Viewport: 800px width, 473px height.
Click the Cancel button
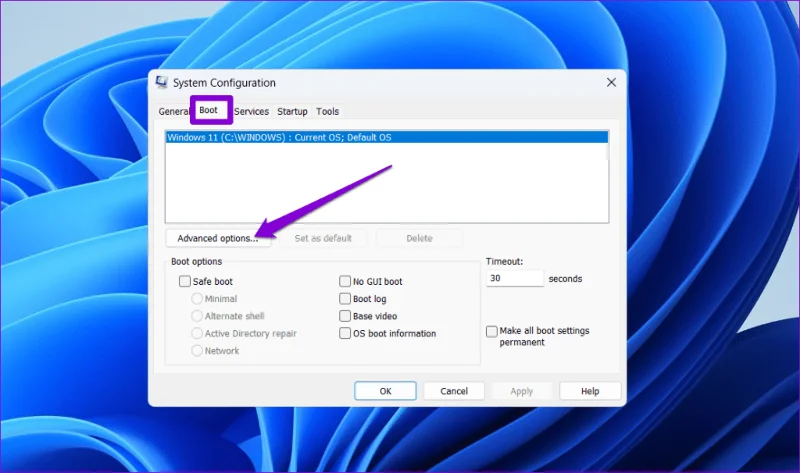(454, 391)
